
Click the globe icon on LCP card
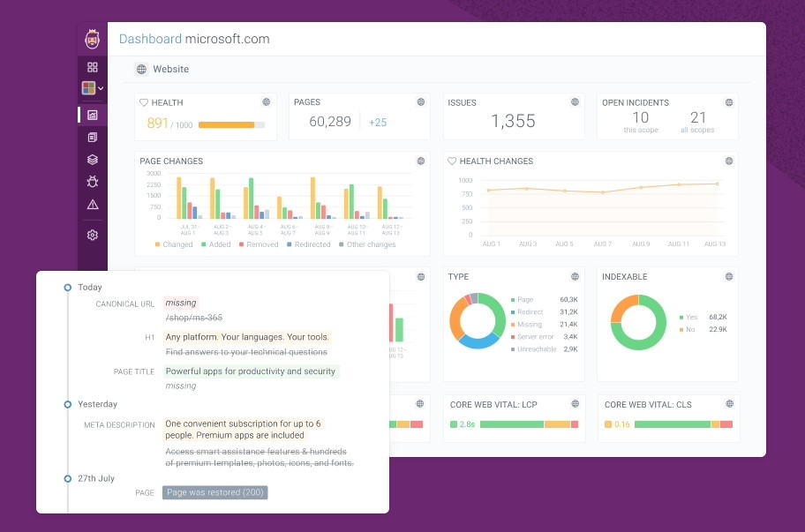point(576,404)
